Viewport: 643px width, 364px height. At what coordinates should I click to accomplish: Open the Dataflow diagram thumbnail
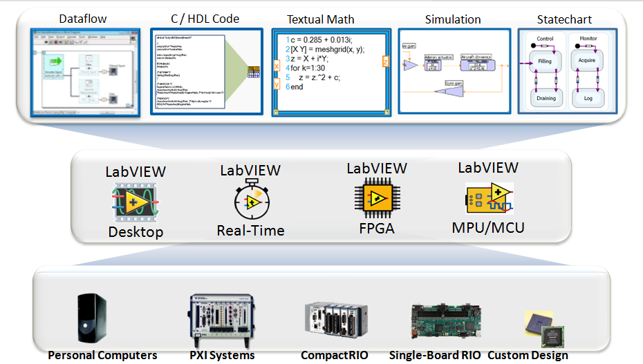[85, 73]
